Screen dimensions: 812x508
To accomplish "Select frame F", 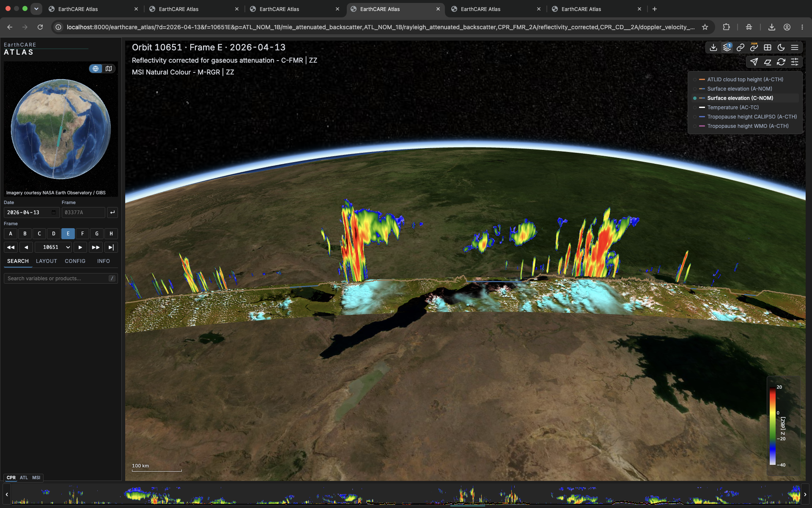I will coord(82,234).
